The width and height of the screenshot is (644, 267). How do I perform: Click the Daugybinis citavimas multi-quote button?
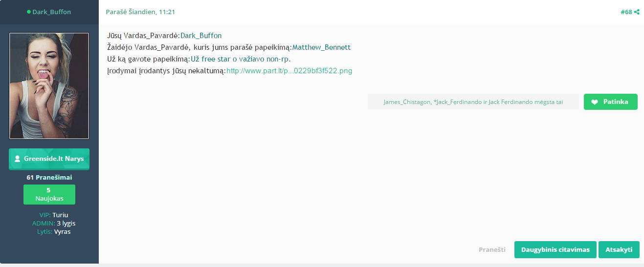(555, 249)
